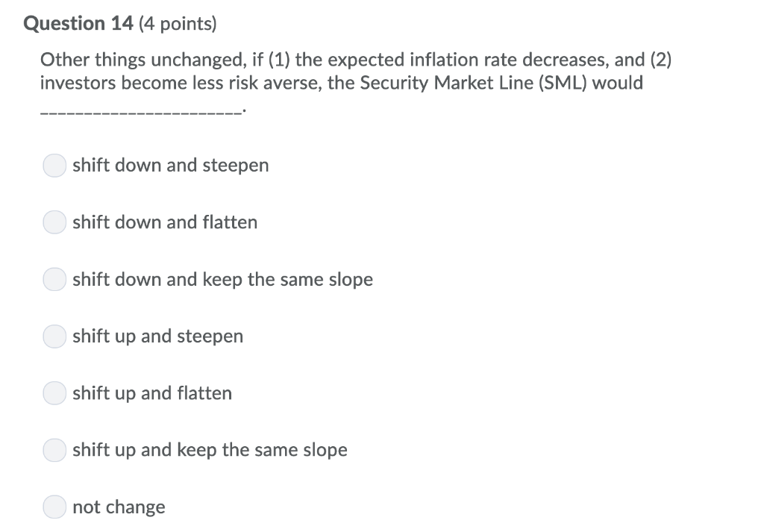This screenshot has width=764, height=532.
Task: Choose 'shift up and keep the same slope'
Action: tap(54, 450)
